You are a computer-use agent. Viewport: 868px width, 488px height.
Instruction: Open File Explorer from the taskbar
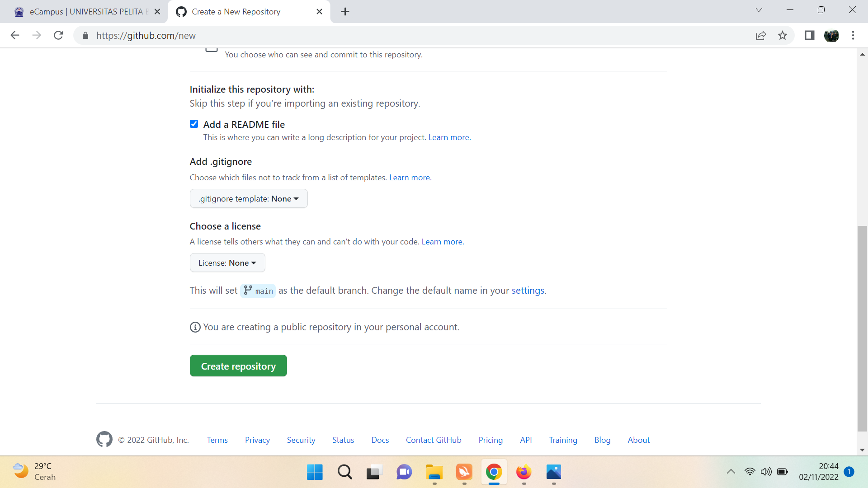434,472
